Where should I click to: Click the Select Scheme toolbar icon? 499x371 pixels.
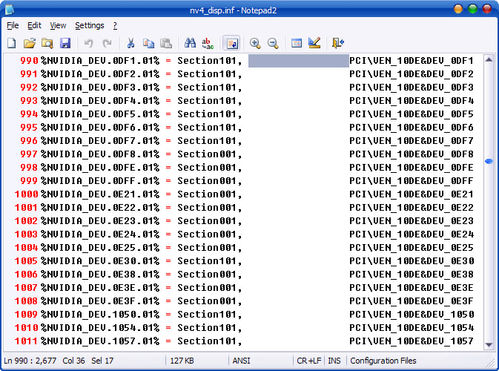296,43
